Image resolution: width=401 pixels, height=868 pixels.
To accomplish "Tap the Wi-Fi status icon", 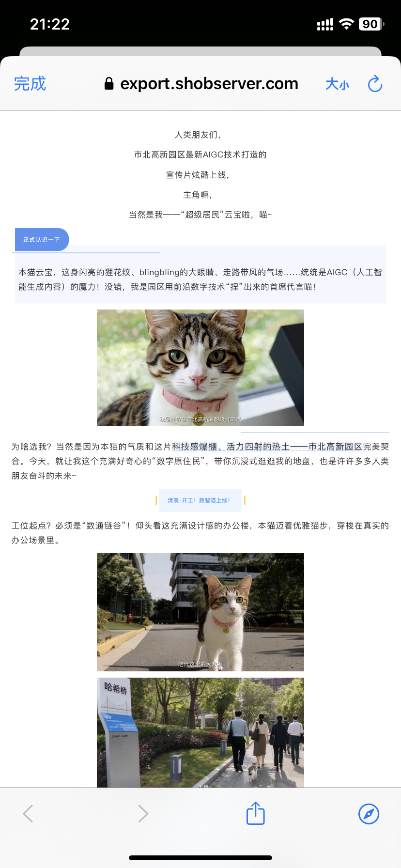I will pos(346,24).
